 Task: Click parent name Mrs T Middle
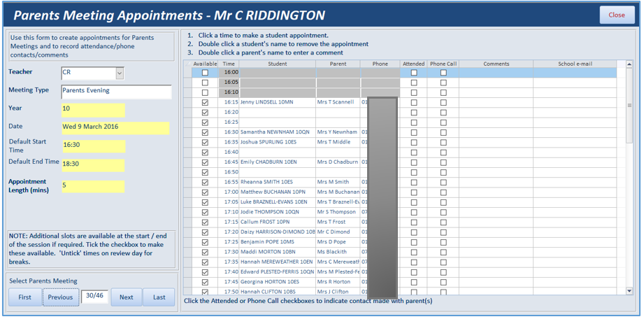pyautogui.click(x=334, y=142)
